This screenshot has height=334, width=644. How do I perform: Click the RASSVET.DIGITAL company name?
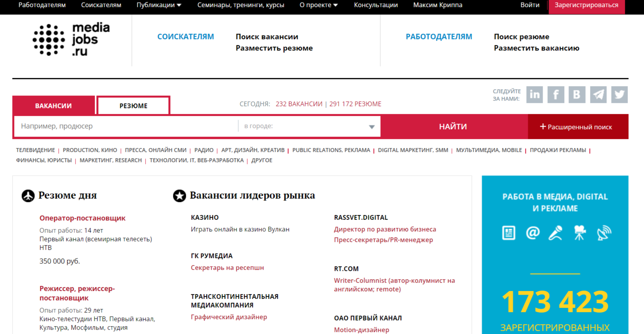click(x=361, y=218)
